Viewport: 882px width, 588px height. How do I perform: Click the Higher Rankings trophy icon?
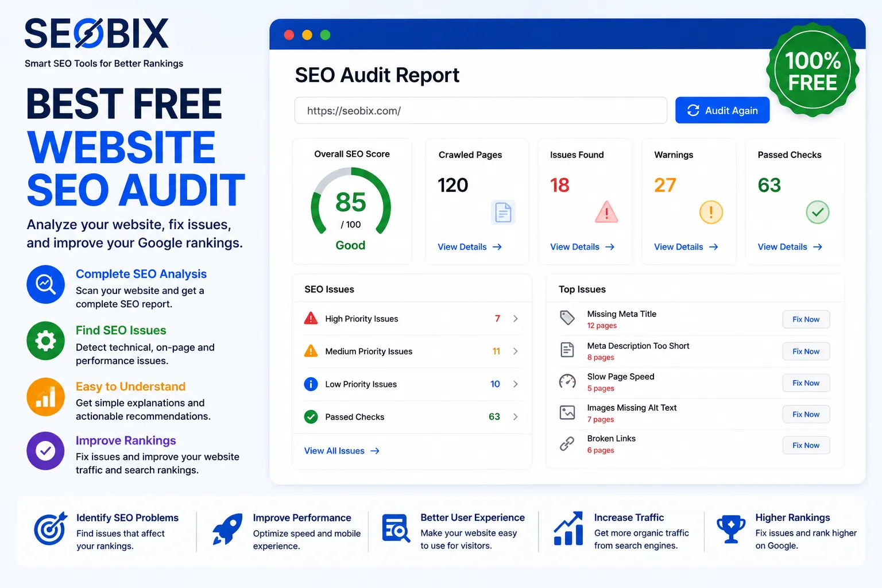(x=731, y=529)
